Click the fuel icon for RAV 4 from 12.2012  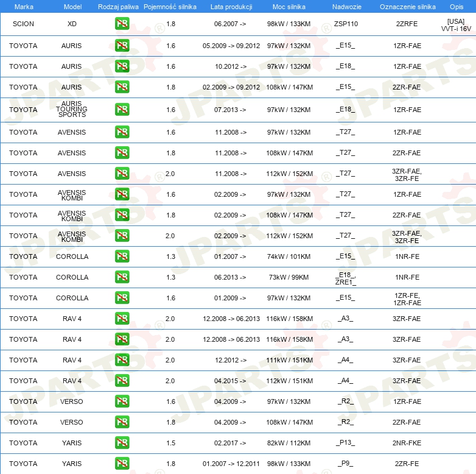[122, 359]
